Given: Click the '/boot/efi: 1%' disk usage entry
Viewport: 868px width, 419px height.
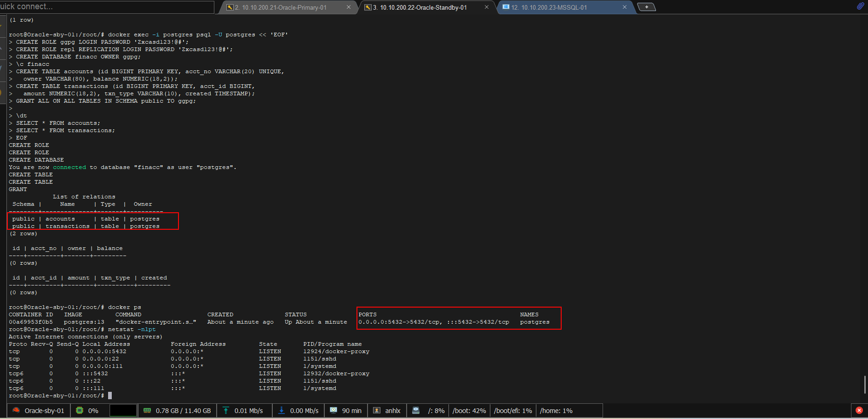Looking at the screenshot, I should pyautogui.click(x=513, y=411).
